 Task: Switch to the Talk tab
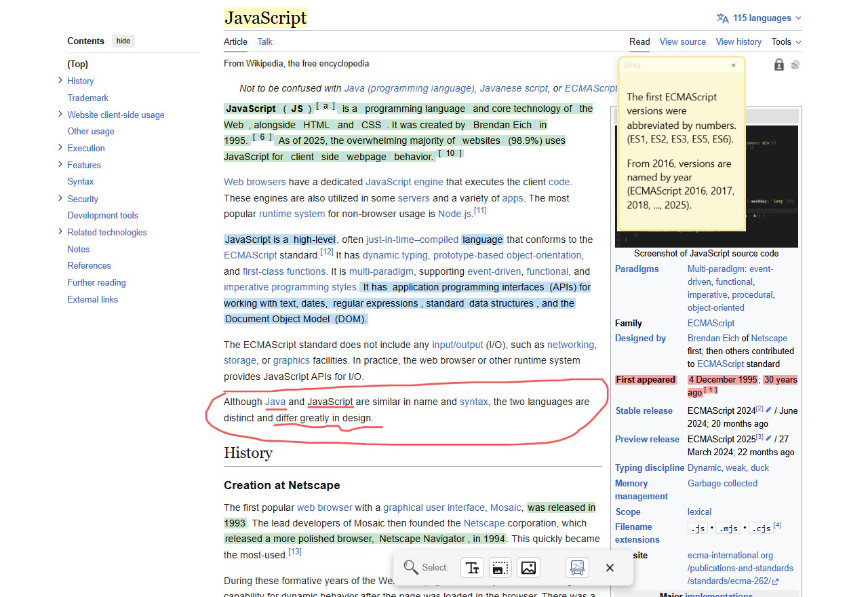pos(264,41)
